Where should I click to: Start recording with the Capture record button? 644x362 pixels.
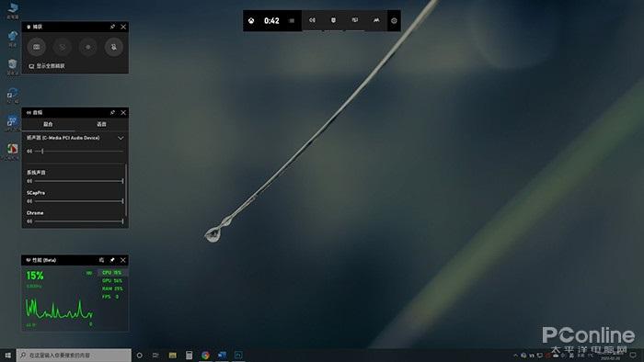point(88,47)
